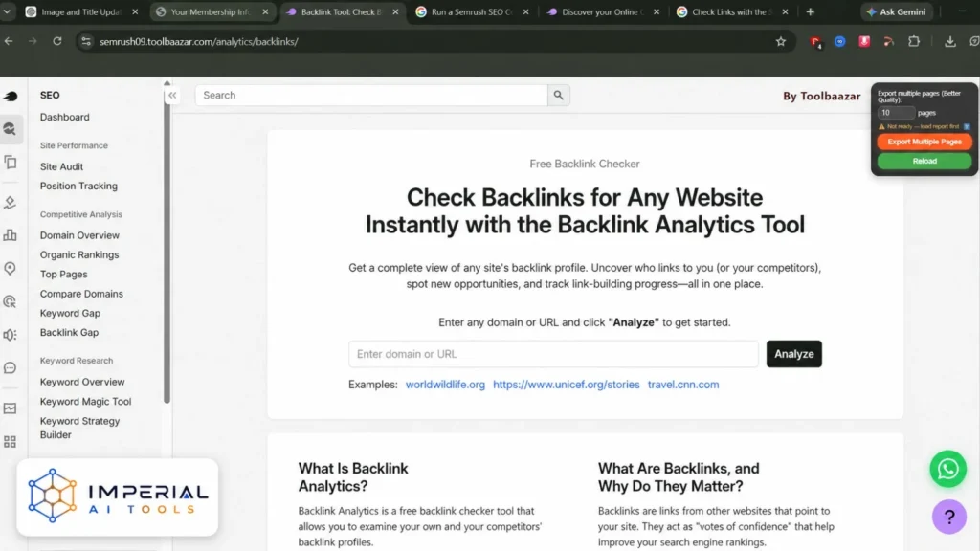This screenshot has width=980, height=551.
Task: Open Keyword Gap in the sidebar
Action: [x=70, y=313]
